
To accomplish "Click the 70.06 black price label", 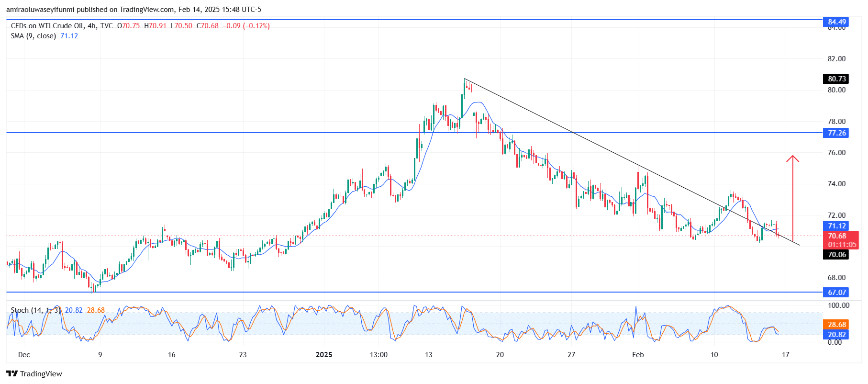I will (x=836, y=255).
